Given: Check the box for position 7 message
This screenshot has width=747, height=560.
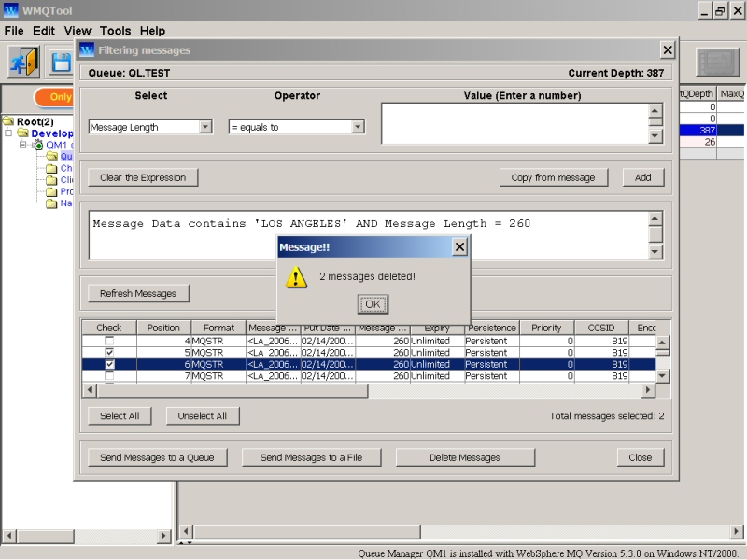Looking at the screenshot, I should (109, 376).
